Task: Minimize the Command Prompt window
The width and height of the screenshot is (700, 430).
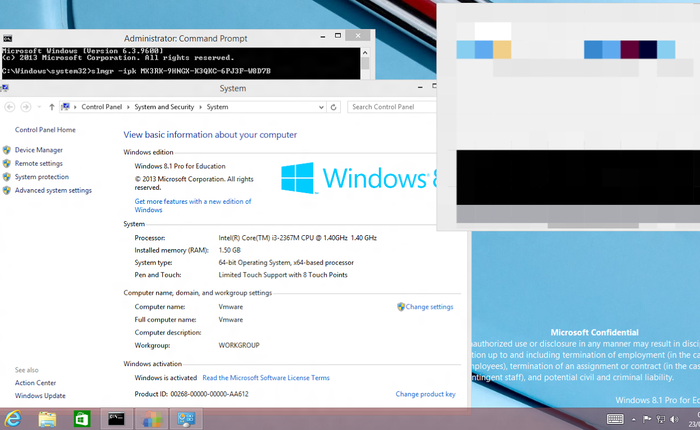Action: click(323, 37)
